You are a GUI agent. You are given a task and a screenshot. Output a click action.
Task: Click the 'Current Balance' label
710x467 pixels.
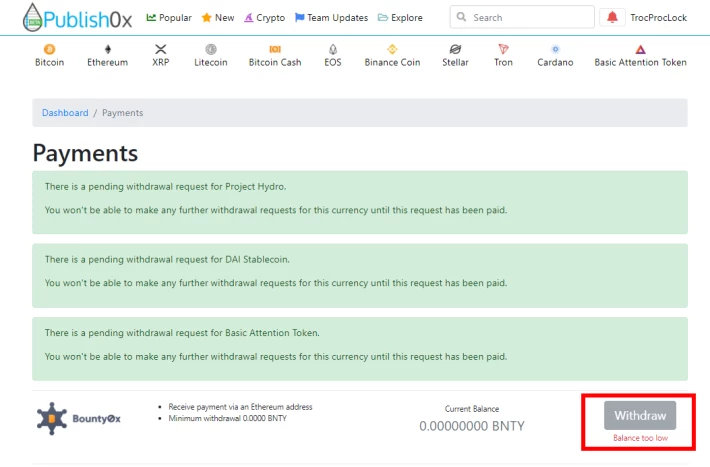472,409
